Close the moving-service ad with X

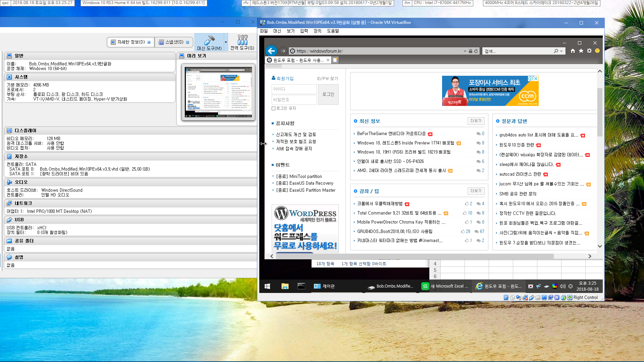click(536, 78)
